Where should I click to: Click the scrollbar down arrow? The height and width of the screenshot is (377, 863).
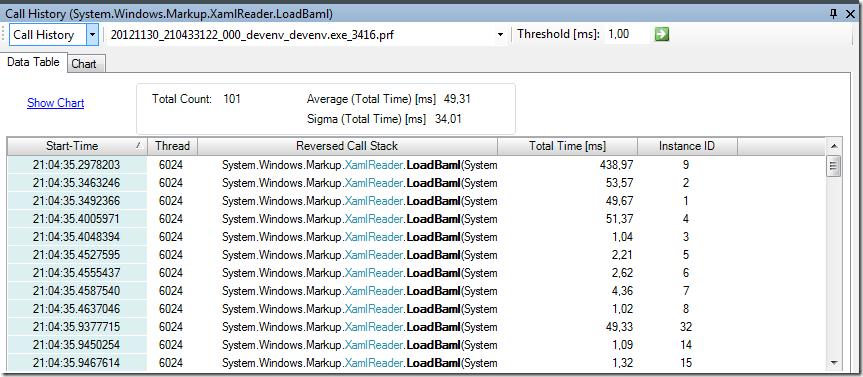point(833,362)
